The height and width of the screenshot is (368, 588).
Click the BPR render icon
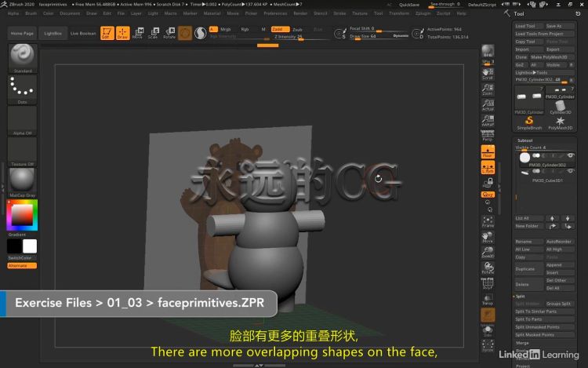coord(488,51)
